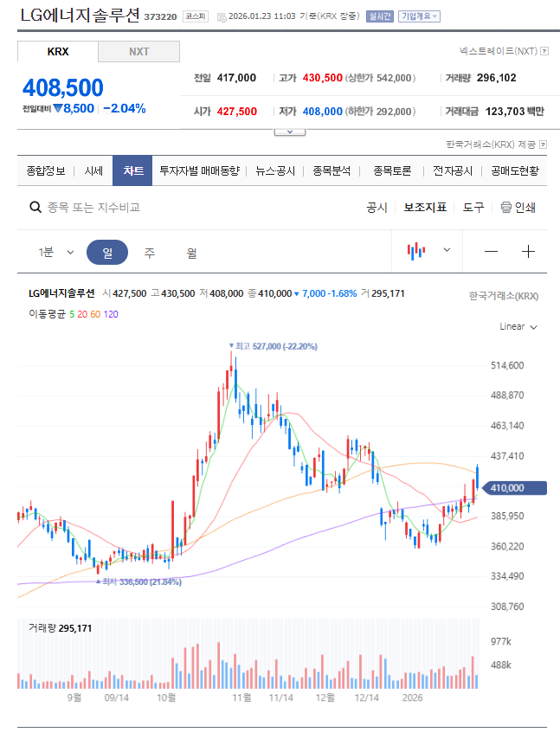The width and height of the screenshot is (560, 739).
Task: Switch to the NXT exchange tab
Action: coord(138,52)
